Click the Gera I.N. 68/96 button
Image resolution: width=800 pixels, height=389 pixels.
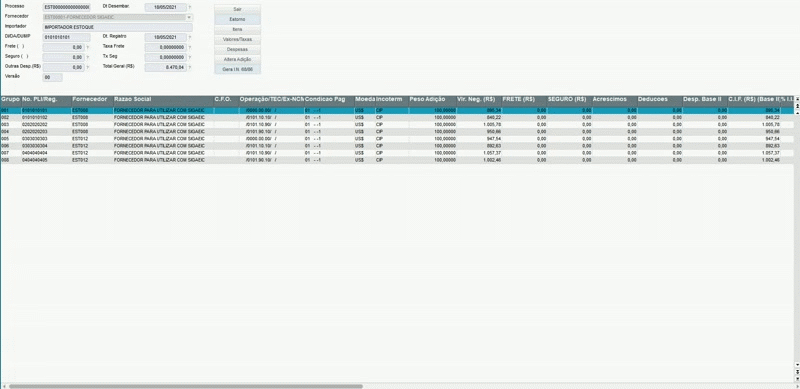pos(237,69)
